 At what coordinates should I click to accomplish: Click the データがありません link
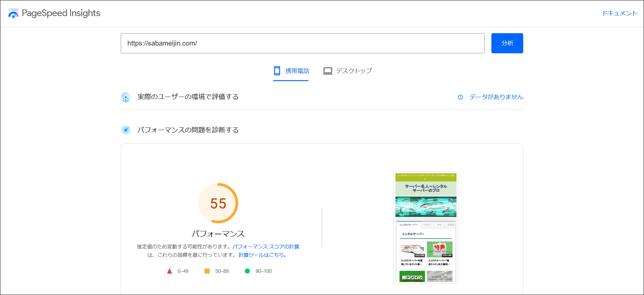[x=496, y=97]
